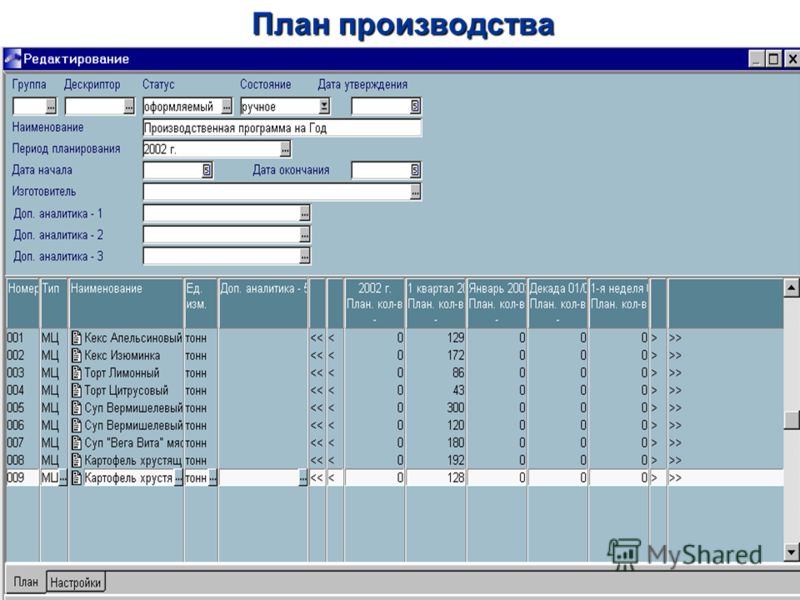The width and height of the screenshot is (800, 600).
Task: Open the name lookup button in row 009
Action: [179, 478]
